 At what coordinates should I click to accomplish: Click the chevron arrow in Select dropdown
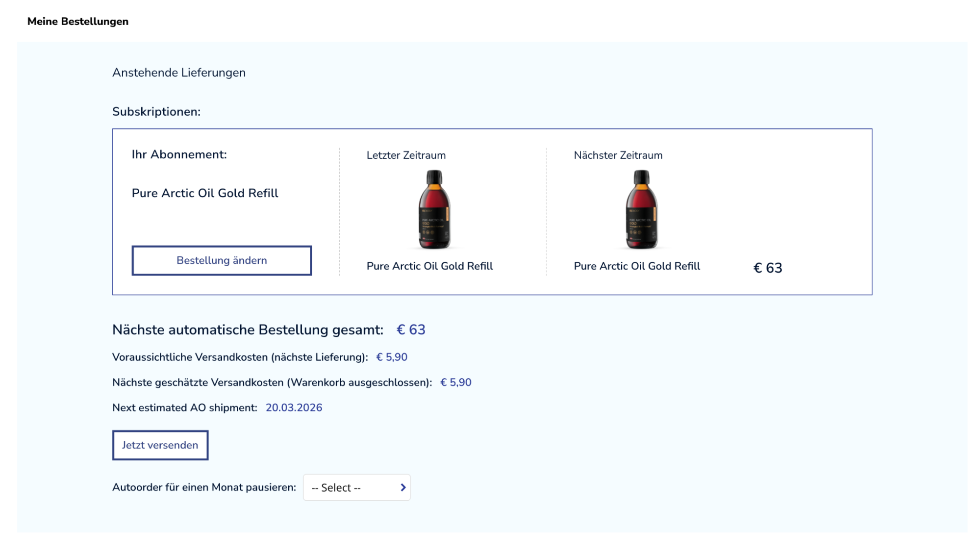(x=403, y=487)
